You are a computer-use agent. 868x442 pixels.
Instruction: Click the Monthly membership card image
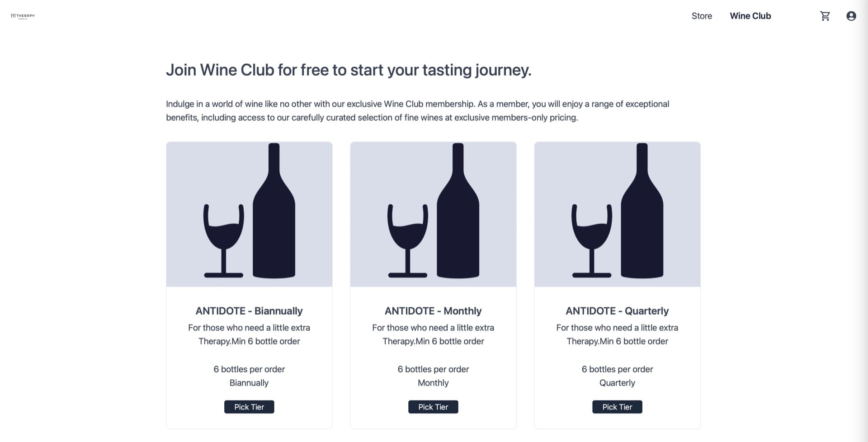tap(433, 214)
